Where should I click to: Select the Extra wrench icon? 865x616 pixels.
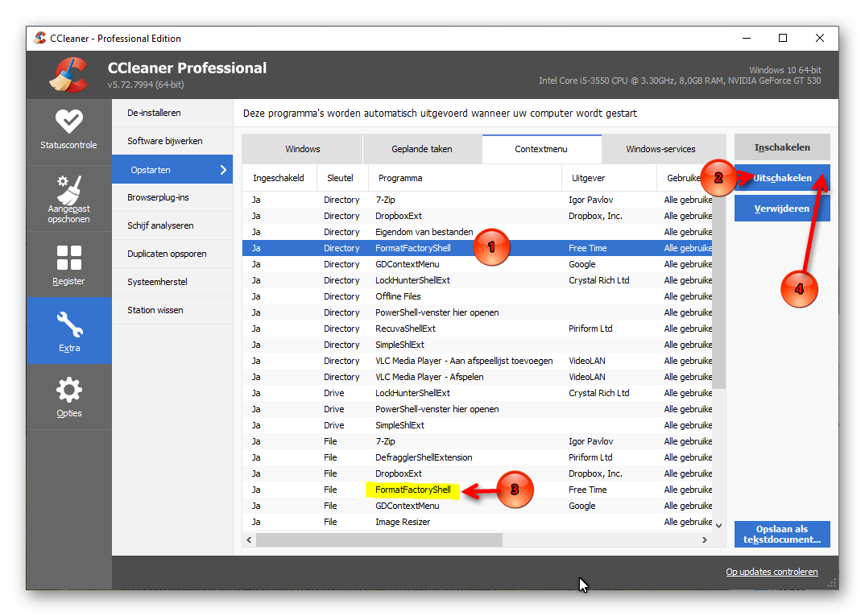69,325
